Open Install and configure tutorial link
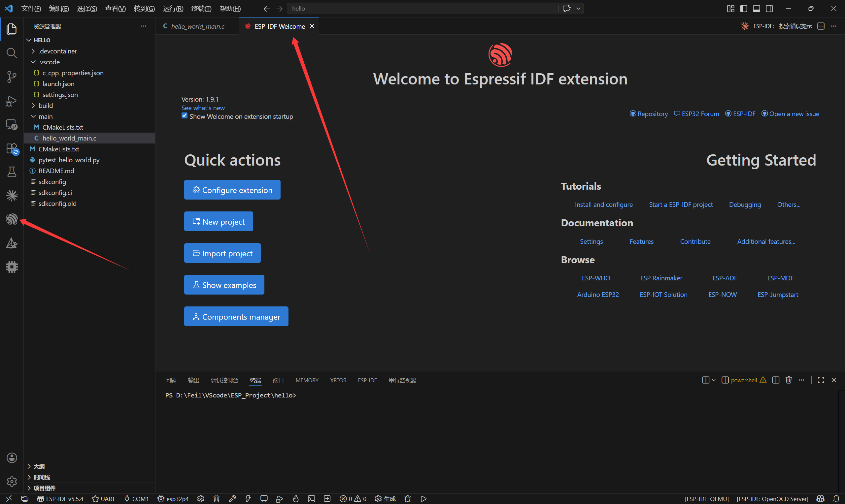This screenshot has height=504, width=845. pos(604,205)
